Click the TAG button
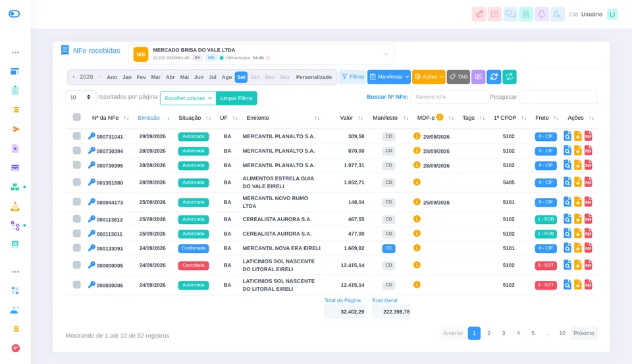The height and width of the screenshot is (364, 632). click(458, 76)
